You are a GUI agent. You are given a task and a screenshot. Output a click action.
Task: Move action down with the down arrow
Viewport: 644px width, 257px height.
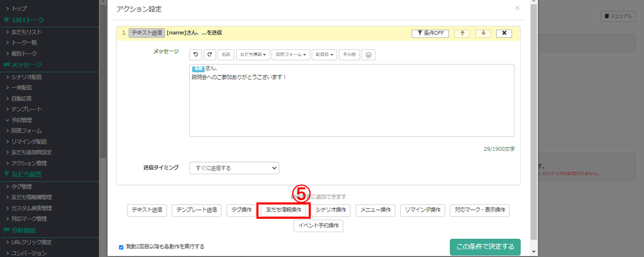(x=483, y=33)
